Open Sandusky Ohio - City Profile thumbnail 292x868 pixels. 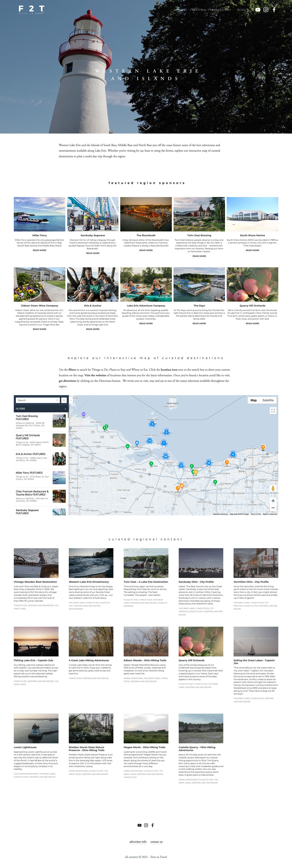coord(201,563)
